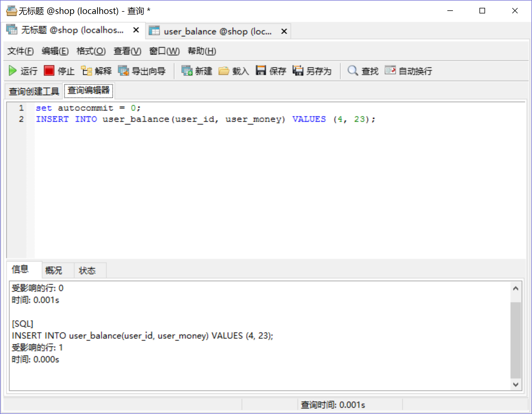532x414 pixels.
Task: Run the query with the green play icon
Action: click(x=13, y=71)
